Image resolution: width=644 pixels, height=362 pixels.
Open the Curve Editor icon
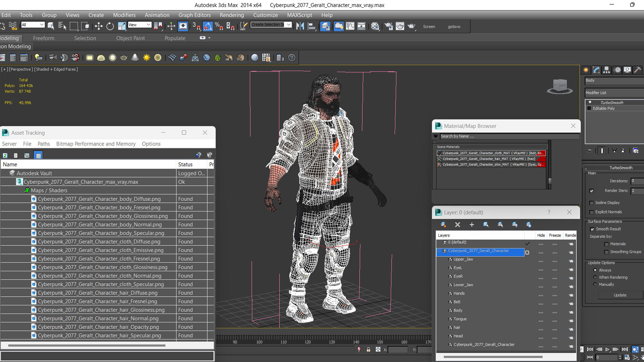(x=350, y=26)
